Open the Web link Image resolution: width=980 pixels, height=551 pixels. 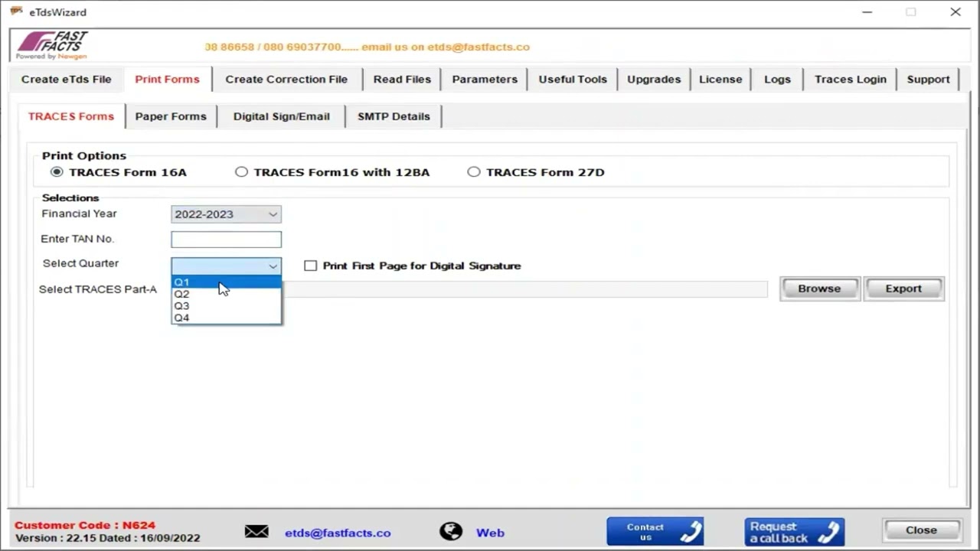pos(490,533)
